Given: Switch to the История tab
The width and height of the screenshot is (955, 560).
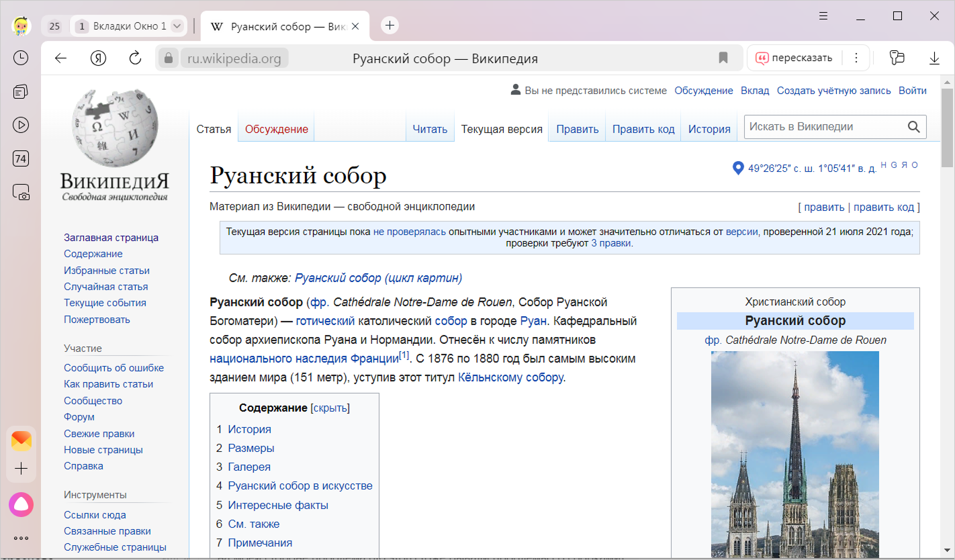Looking at the screenshot, I should coord(709,129).
